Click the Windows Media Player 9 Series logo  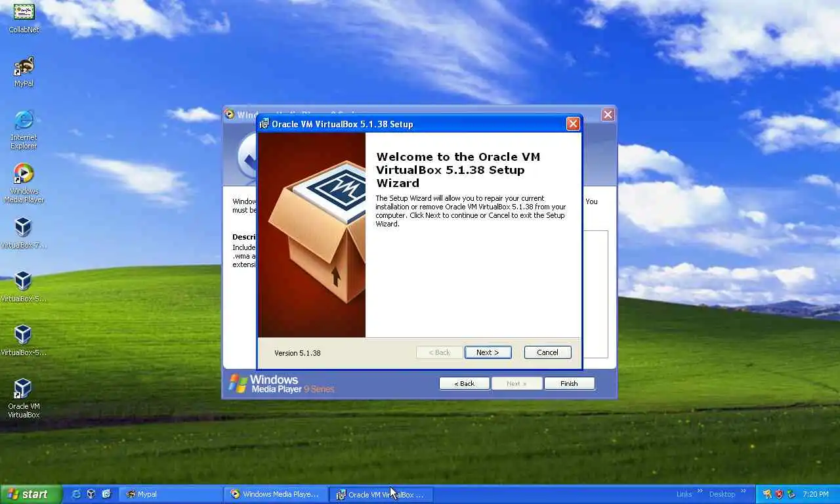[282, 384]
